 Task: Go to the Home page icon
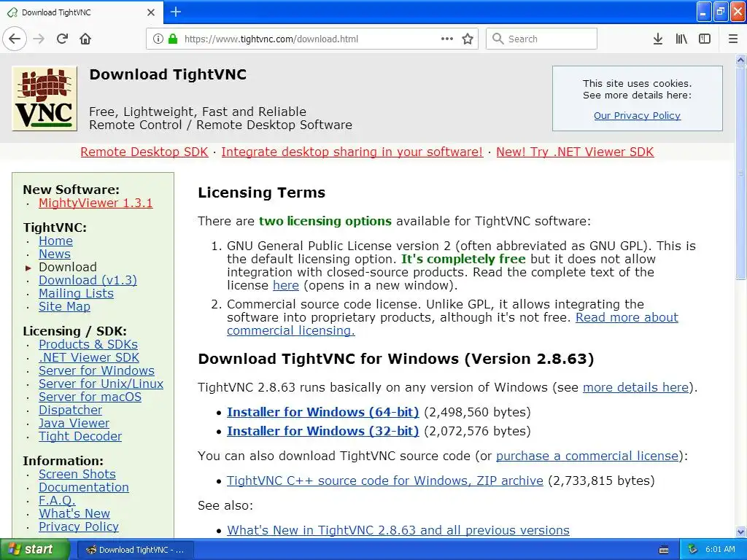coord(85,39)
